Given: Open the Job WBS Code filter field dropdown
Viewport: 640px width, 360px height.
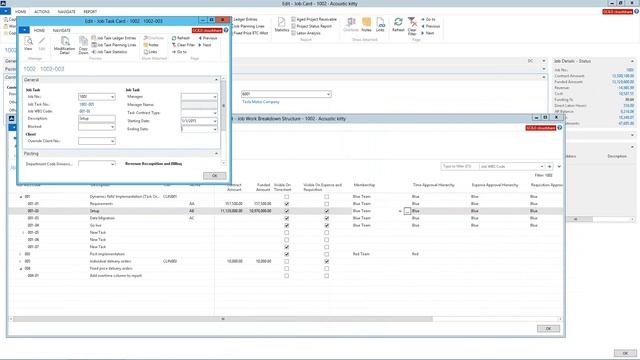Looking at the screenshot, I should [542, 167].
